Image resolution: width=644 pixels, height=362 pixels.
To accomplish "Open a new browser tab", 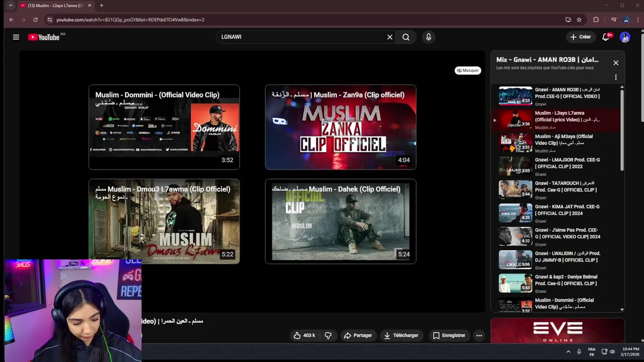I will (102, 6).
